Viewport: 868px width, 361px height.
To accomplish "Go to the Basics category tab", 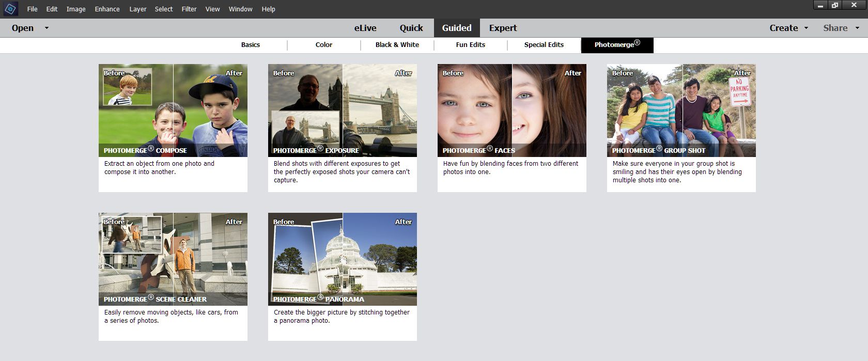I will click(251, 45).
